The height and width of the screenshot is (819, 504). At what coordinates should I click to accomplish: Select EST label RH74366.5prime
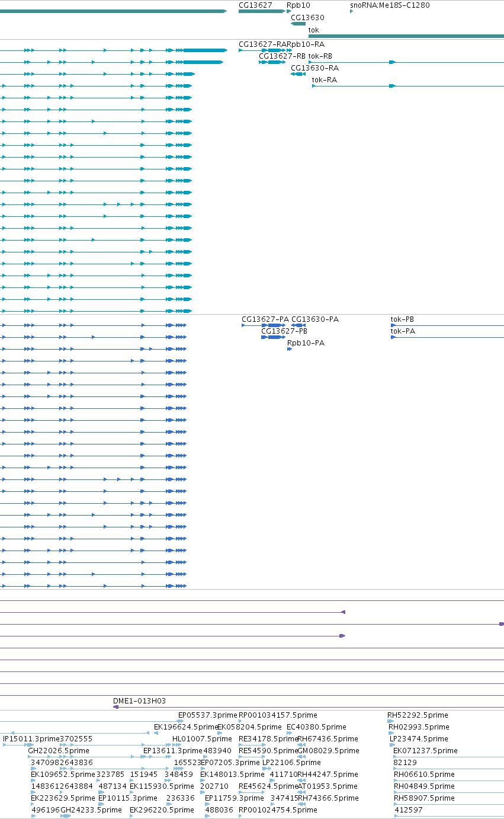coord(328,798)
